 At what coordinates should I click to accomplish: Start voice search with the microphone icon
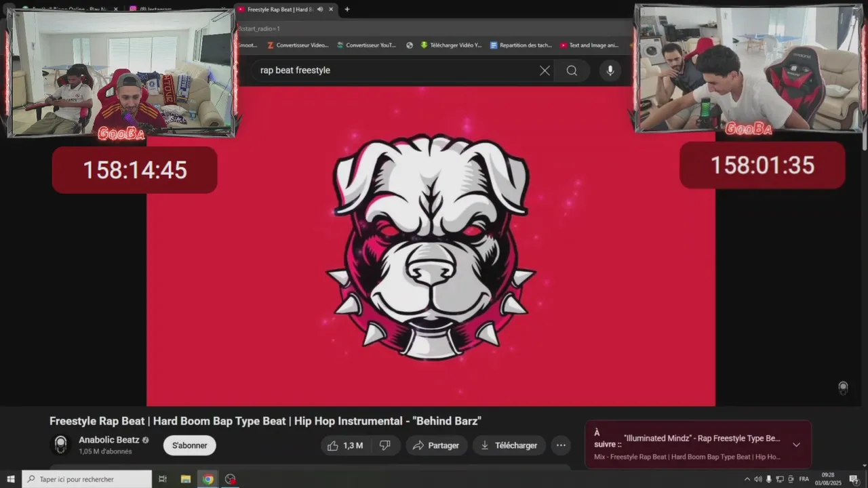(610, 70)
